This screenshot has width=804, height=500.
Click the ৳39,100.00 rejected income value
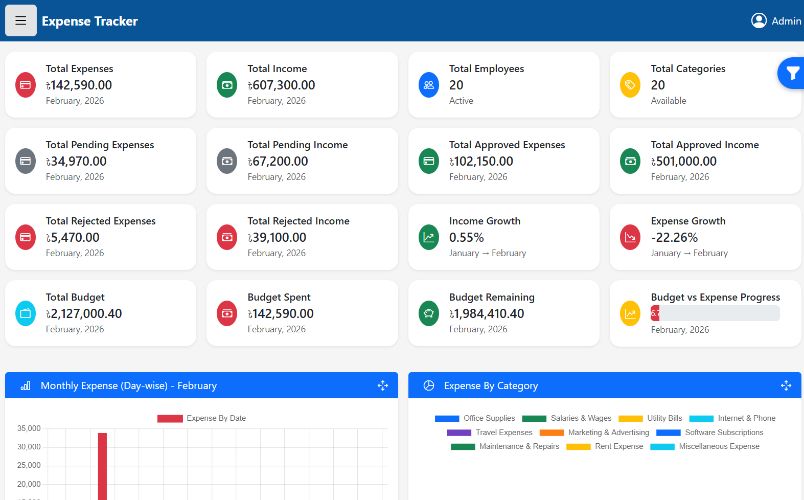point(276,238)
